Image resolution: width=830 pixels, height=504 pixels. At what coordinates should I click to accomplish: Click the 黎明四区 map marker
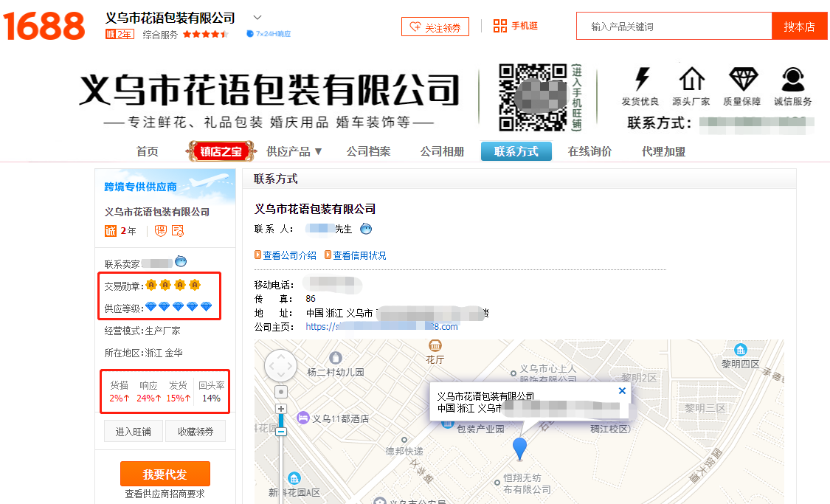[x=741, y=350]
